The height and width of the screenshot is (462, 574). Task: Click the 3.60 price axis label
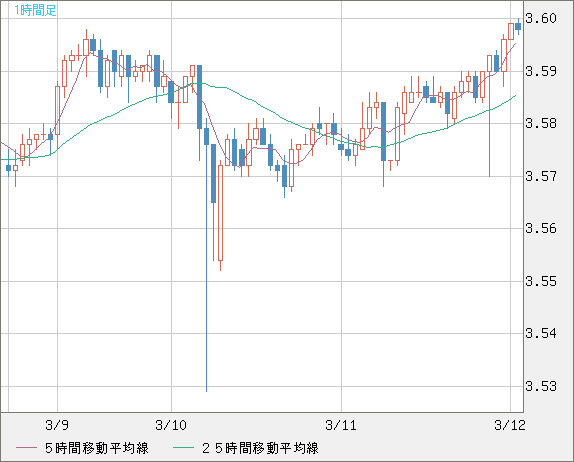(x=541, y=18)
